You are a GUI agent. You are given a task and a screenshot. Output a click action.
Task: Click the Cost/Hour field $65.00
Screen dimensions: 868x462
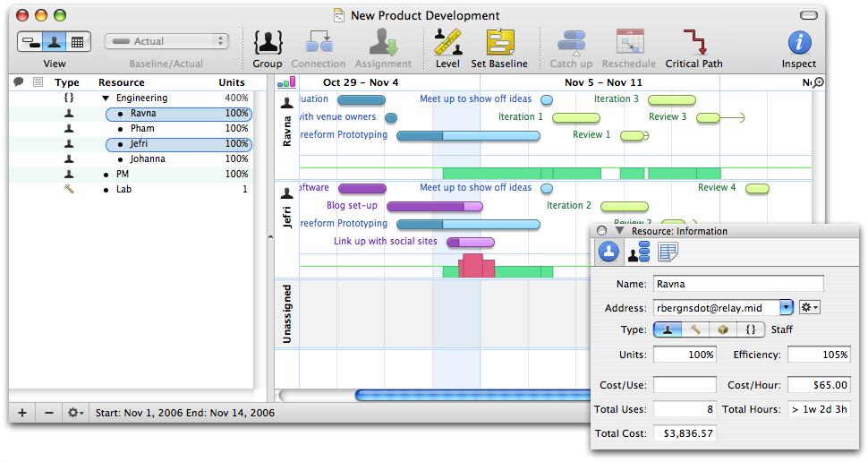[819, 384]
